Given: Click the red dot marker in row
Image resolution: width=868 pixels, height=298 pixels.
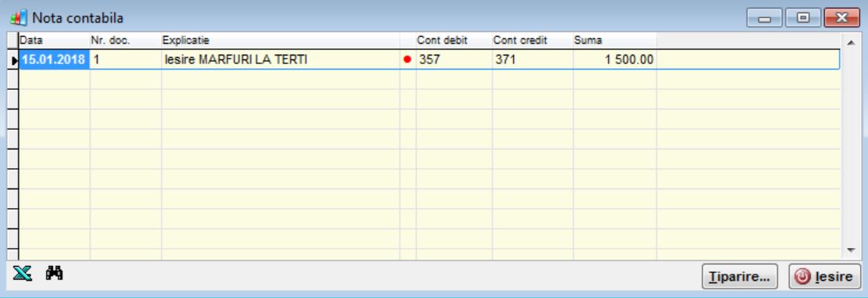Looking at the screenshot, I should [407, 59].
